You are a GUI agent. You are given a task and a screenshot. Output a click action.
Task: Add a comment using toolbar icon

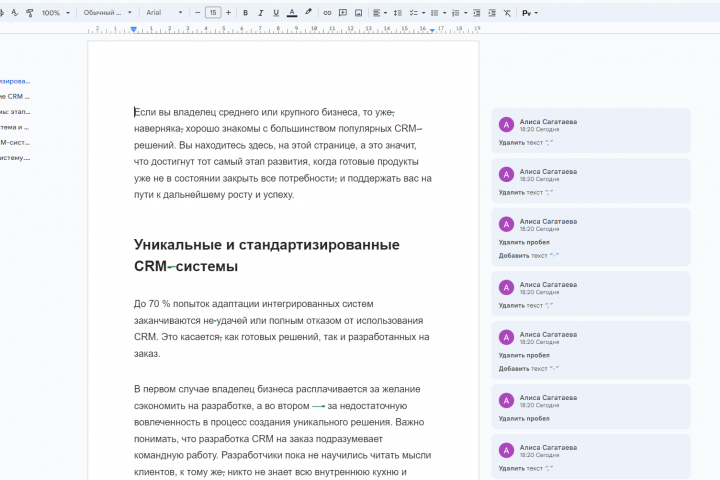343,13
